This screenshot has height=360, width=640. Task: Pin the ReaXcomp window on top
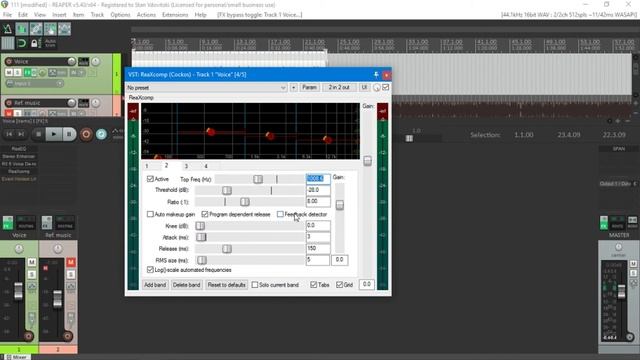tap(376, 75)
